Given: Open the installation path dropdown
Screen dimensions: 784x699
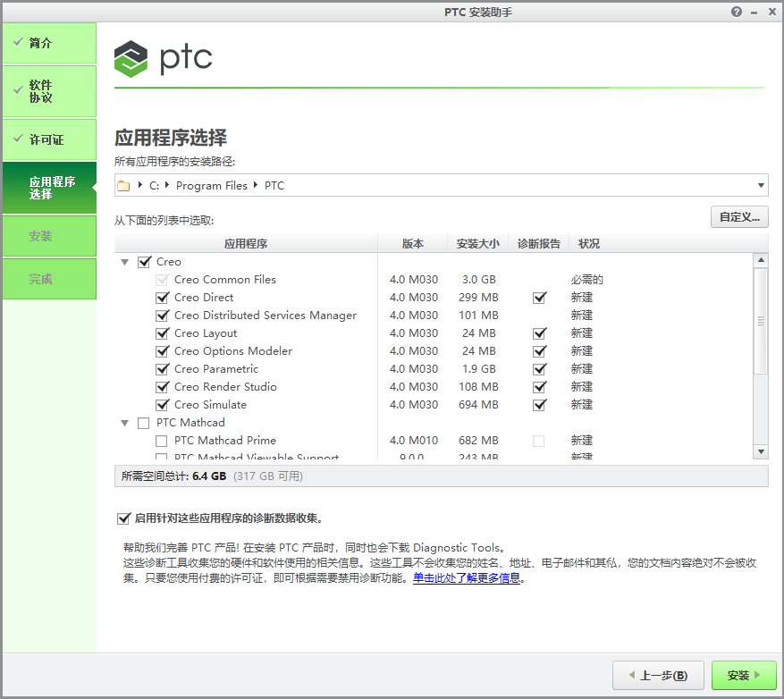Looking at the screenshot, I should 761,185.
